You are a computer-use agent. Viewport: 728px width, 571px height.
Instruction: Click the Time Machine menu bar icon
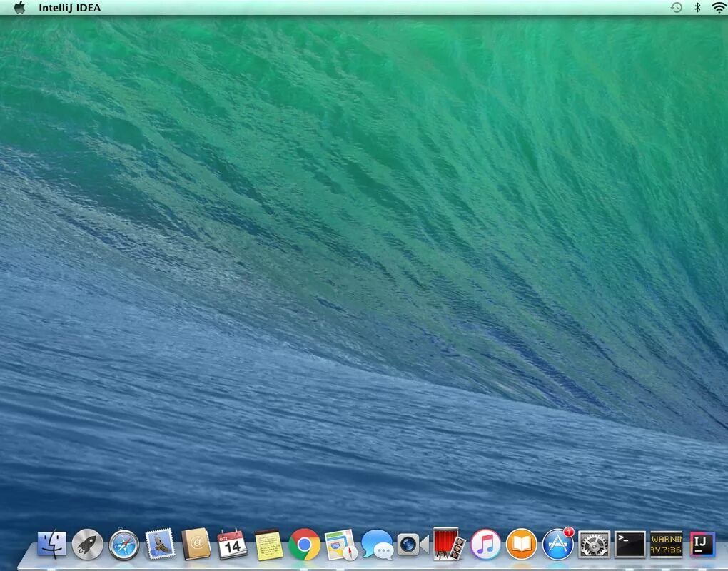click(x=677, y=7)
